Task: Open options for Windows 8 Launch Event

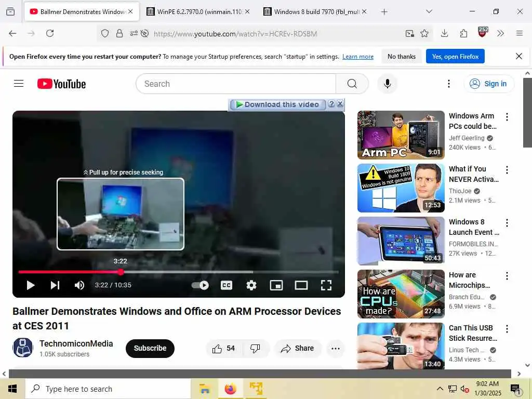Action: 507,223
